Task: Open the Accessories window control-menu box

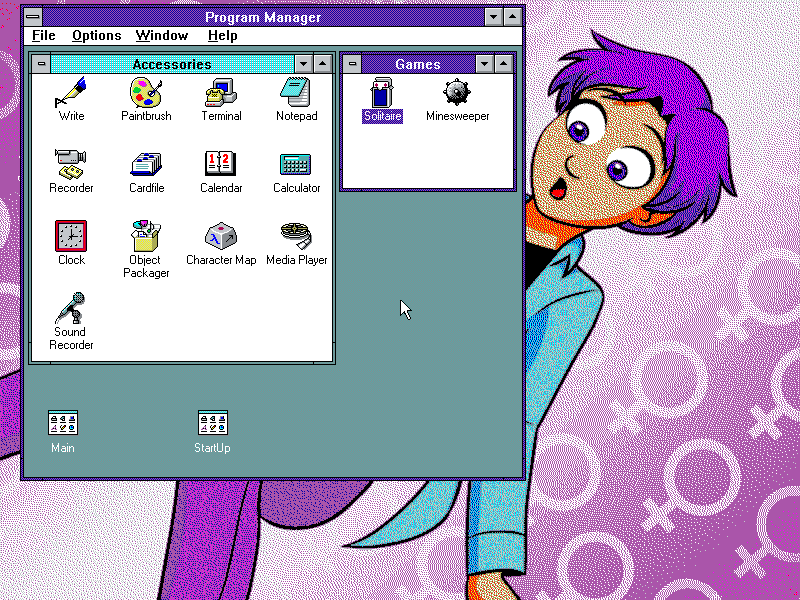Action: click(x=41, y=64)
